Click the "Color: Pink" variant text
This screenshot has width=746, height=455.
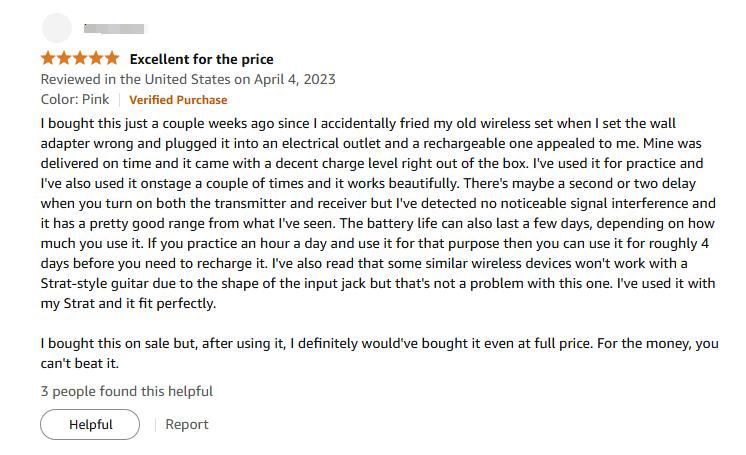coord(75,100)
